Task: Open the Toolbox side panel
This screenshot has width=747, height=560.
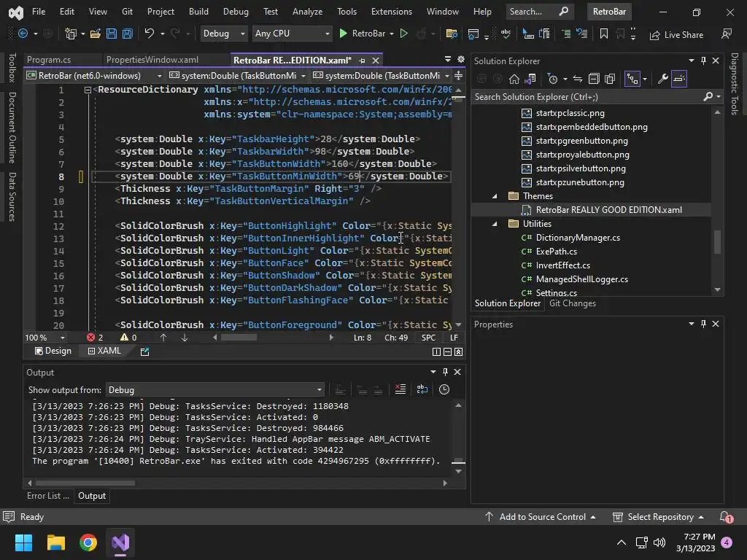Action: click(12, 68)
